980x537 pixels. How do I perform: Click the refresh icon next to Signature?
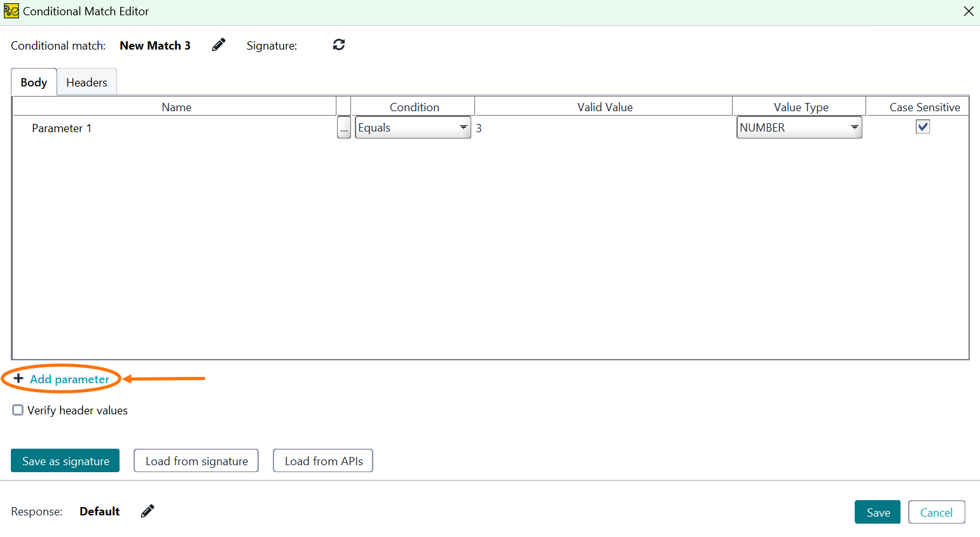point(338,44)
